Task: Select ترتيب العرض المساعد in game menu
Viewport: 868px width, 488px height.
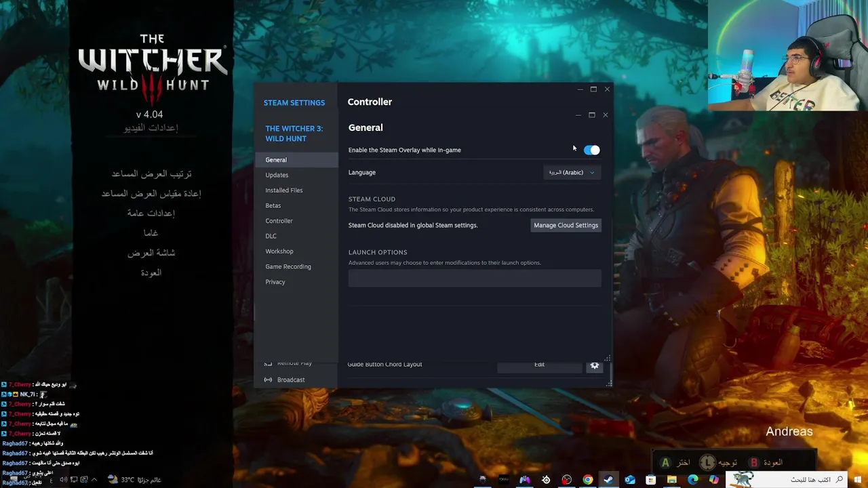Action: click(x=151, y=174)
